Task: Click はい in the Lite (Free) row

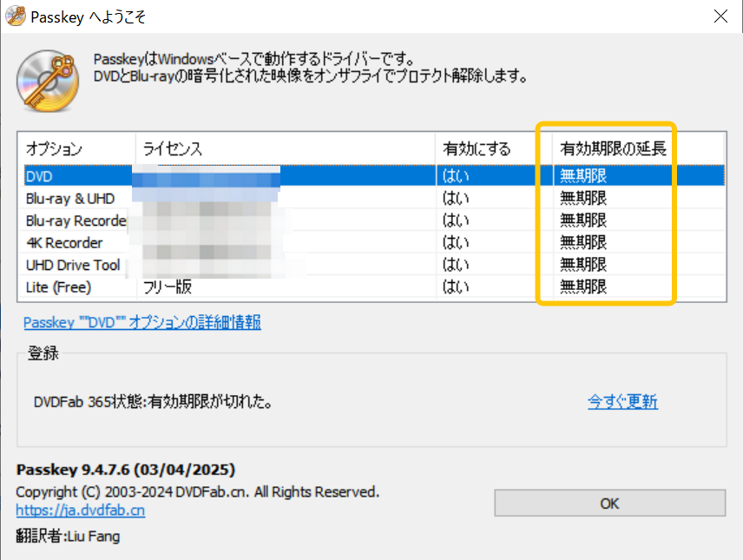Action: pyautogui.click(x=456, y=287)
